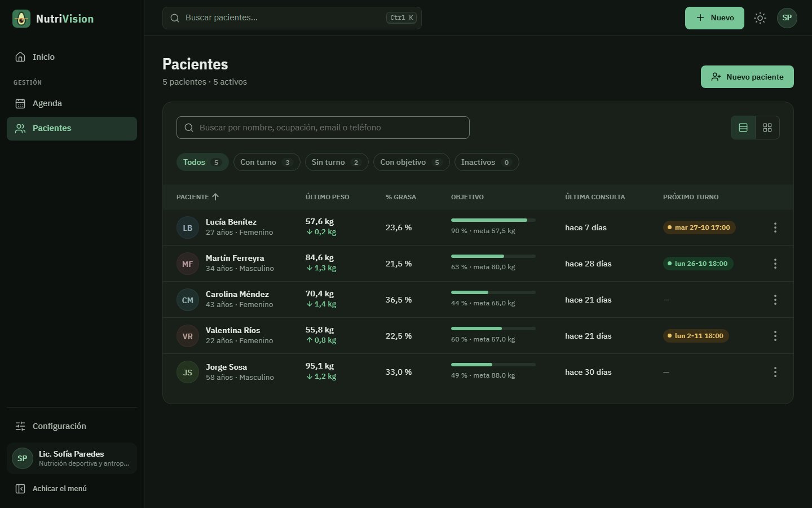812x508 pixels.
Task: Click hace 28 días last visit
Action: pos(588,264)
